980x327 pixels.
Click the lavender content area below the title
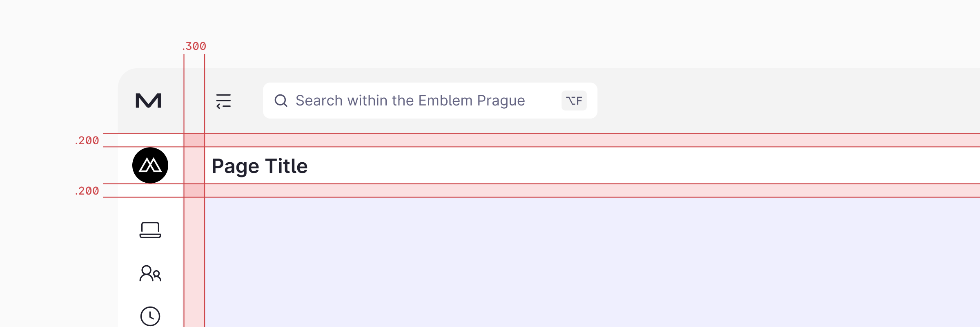coord(572,262)
